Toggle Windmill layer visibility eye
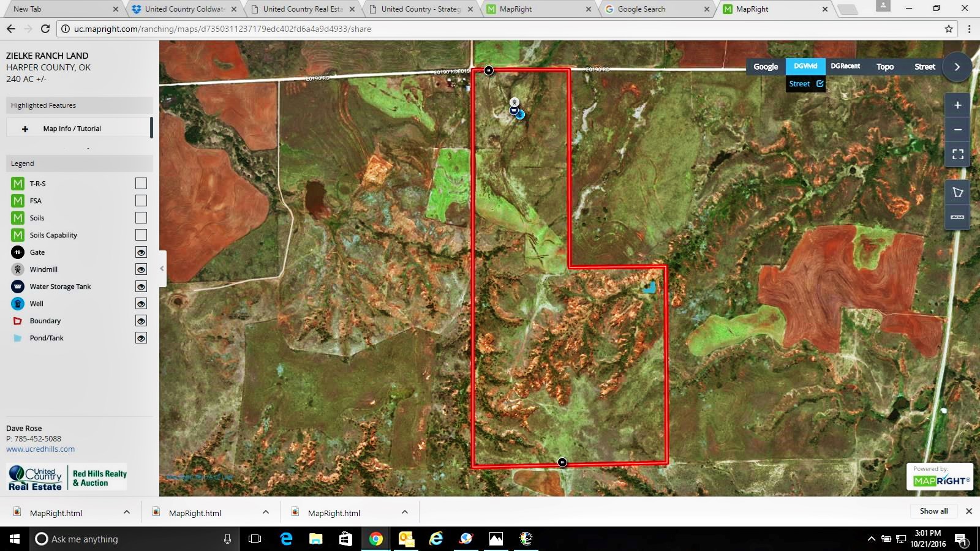The width and height of the screenshot is (980, 551). (x=141, y=269)
